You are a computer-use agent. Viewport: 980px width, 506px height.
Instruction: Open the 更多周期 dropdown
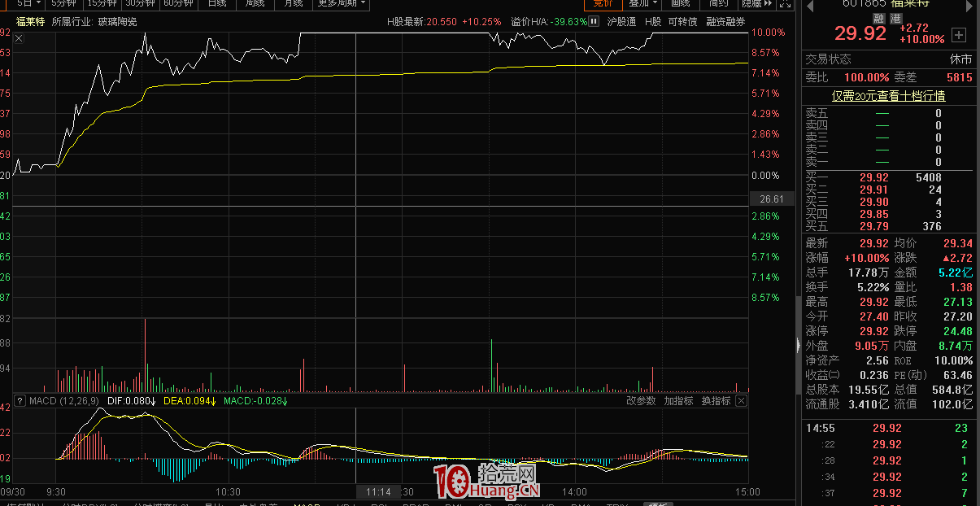point(341,3)
